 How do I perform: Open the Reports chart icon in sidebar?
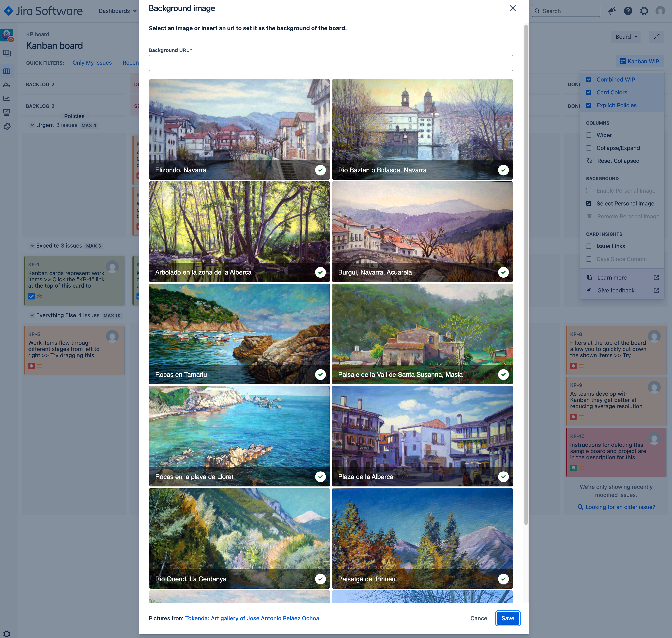point(7,99)
